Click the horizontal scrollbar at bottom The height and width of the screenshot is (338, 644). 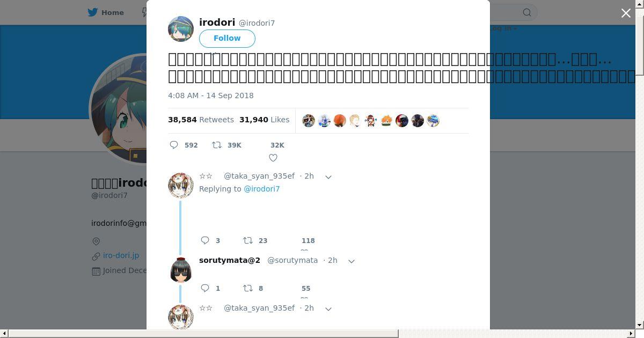203,334
